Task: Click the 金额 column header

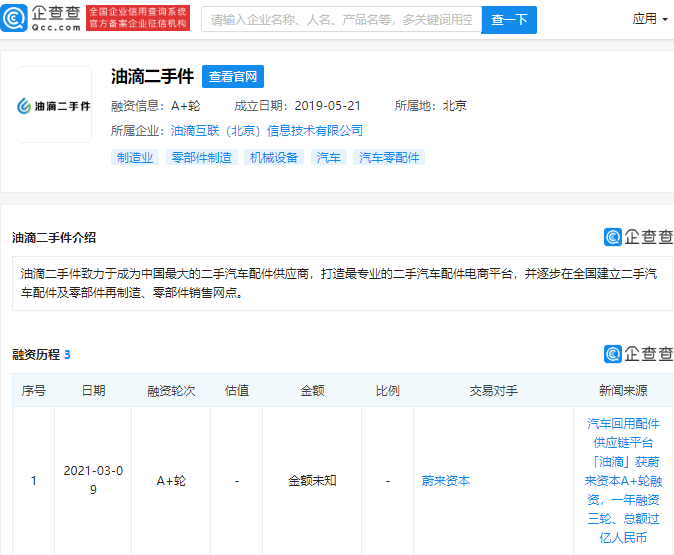Action: [x=312, y=390]
